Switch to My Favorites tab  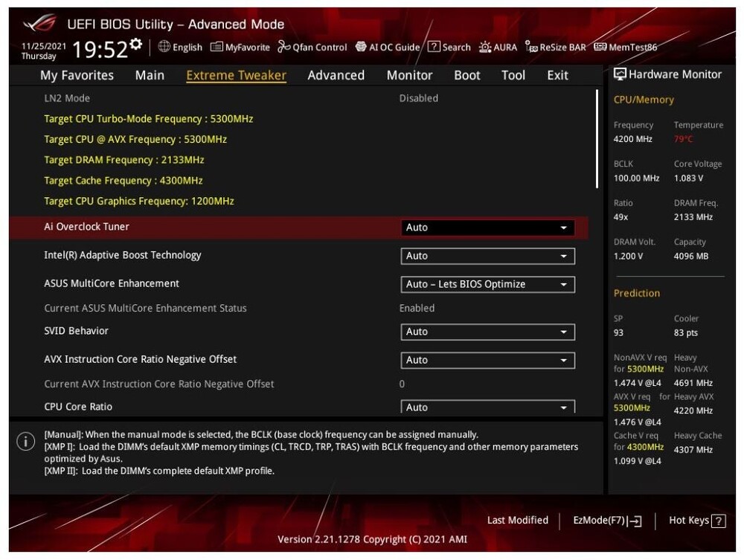coord(77,75)
